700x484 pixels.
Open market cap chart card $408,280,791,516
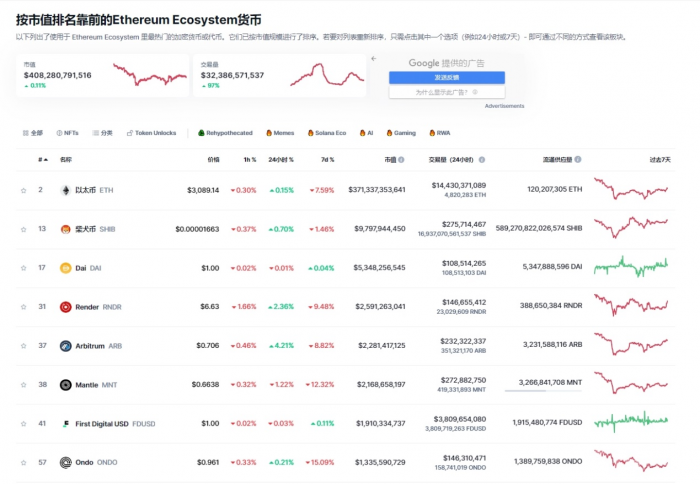point(102,75)
